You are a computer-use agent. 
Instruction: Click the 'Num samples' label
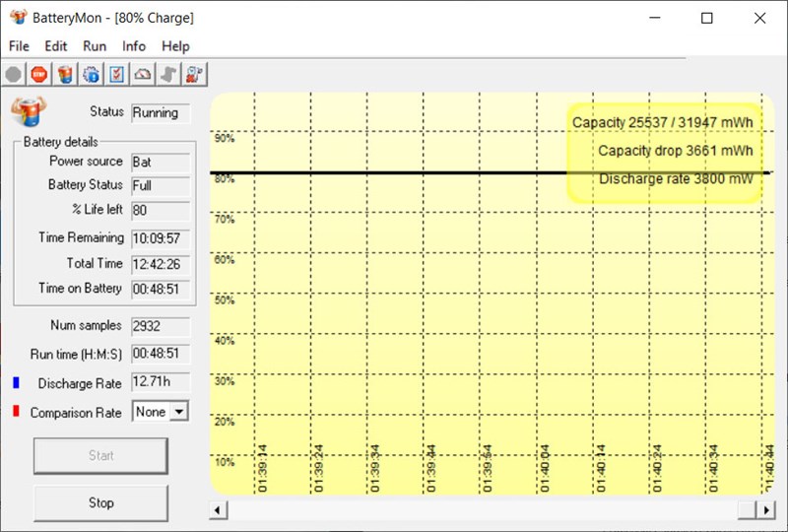coord(86,325)
